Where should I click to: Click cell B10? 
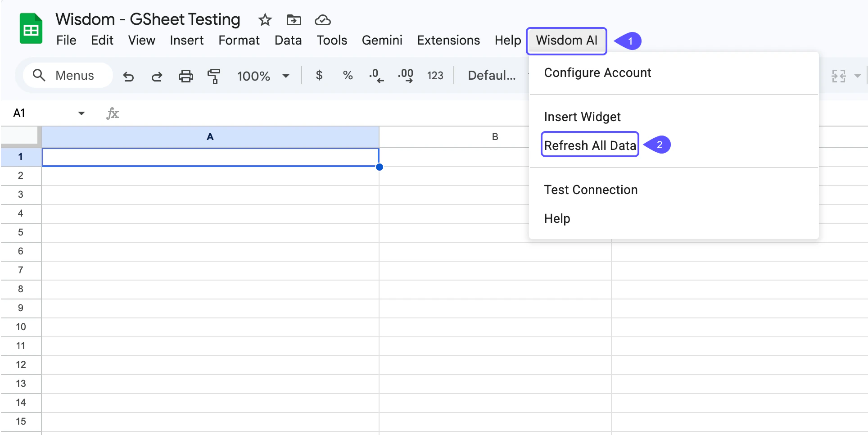[495, 327]
